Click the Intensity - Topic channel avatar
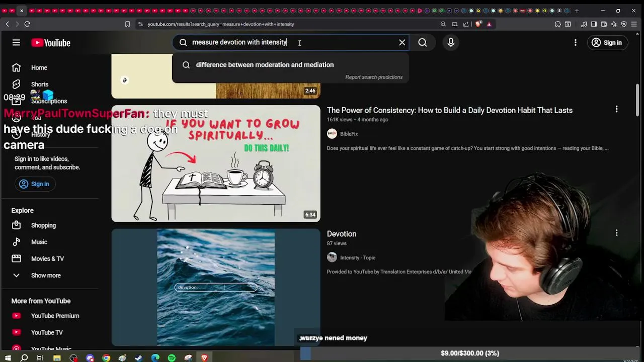 click(332, 257)
